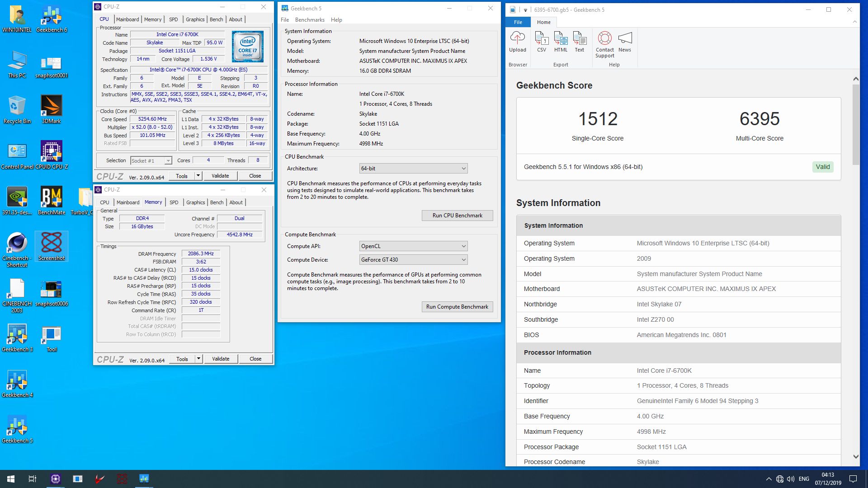Open Action Center notifications icon
Screen dimensions: 868x488
click(853, 479)
